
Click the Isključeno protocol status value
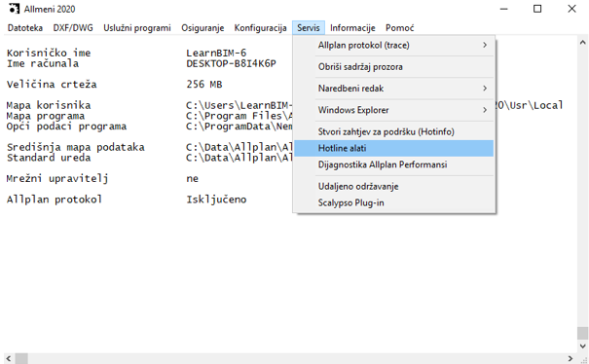[216, 200]
